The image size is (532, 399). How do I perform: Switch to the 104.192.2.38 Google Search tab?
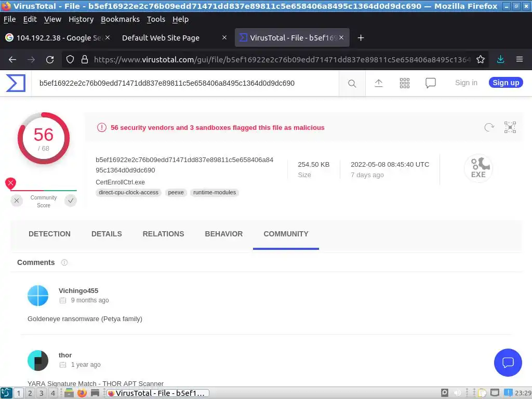58,37
